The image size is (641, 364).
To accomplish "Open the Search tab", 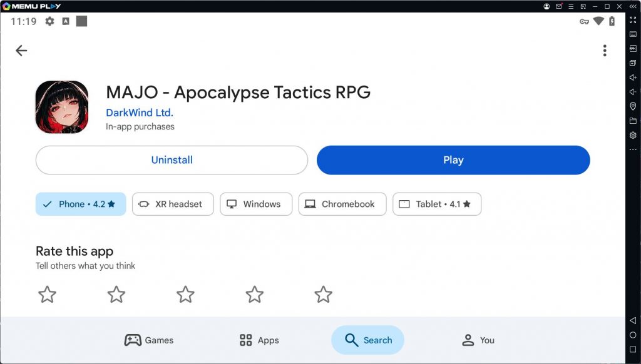I will [367, 340].
